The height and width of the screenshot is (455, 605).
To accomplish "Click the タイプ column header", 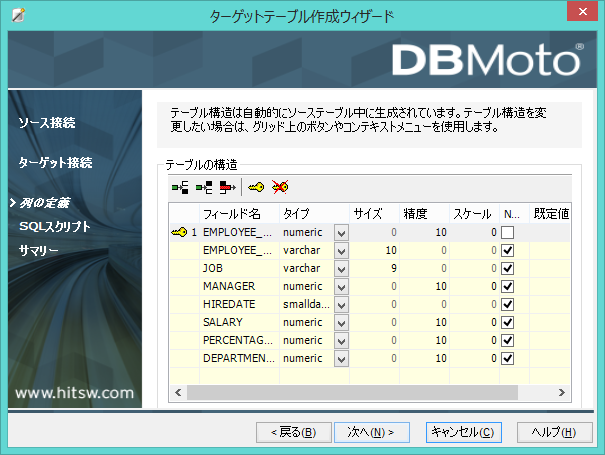I will pos(314,213).
